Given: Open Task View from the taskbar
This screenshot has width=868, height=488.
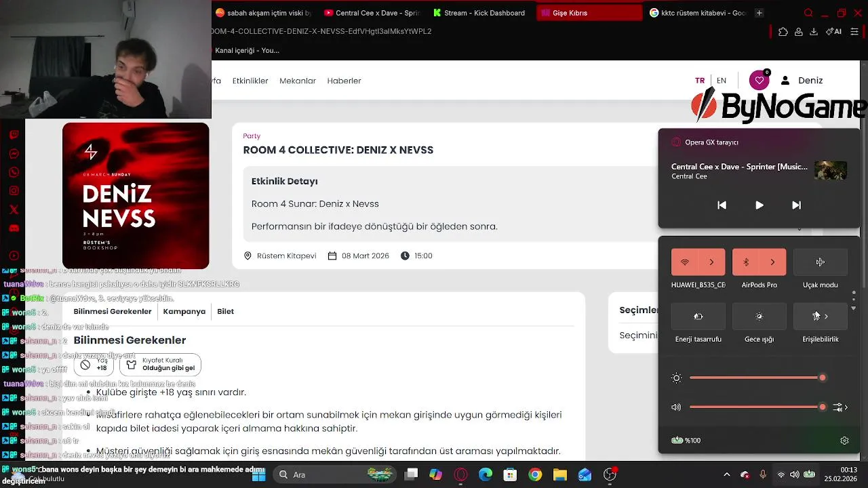Looking at the screenshot, I should pyautogui.click(x=411, y=474).
